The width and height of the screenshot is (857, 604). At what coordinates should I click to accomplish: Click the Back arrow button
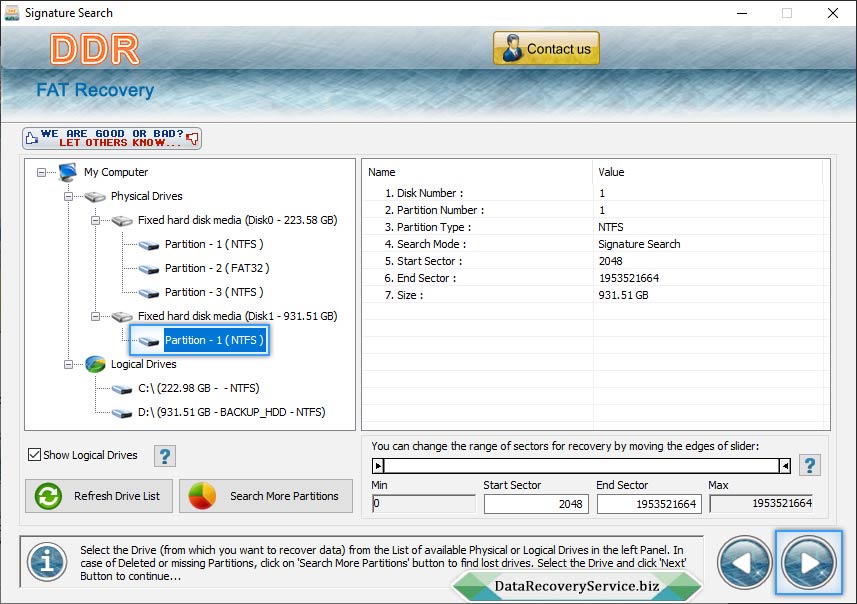(x=744, y=562)
